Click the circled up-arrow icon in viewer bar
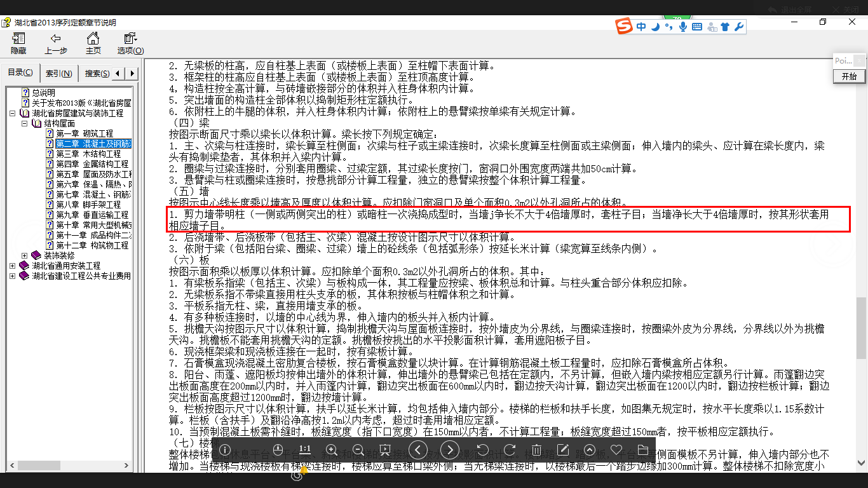Screen dimensions: 868x488 coord(589,450)
